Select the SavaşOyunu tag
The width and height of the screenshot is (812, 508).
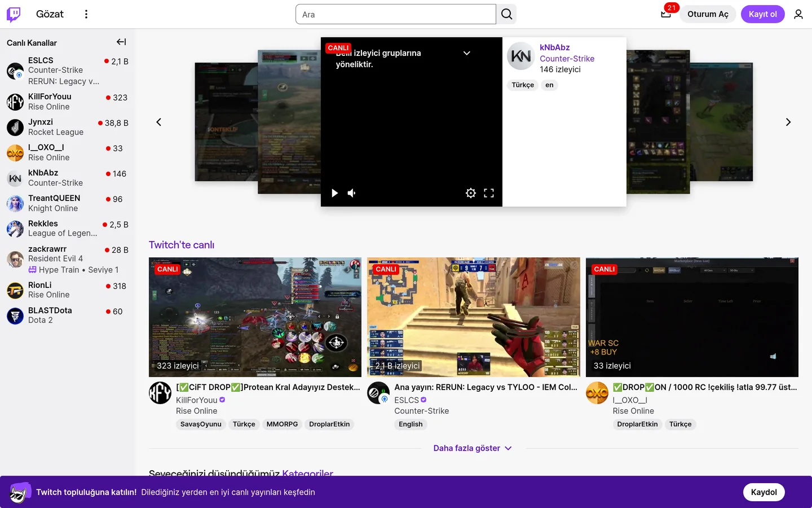point(201,424)
